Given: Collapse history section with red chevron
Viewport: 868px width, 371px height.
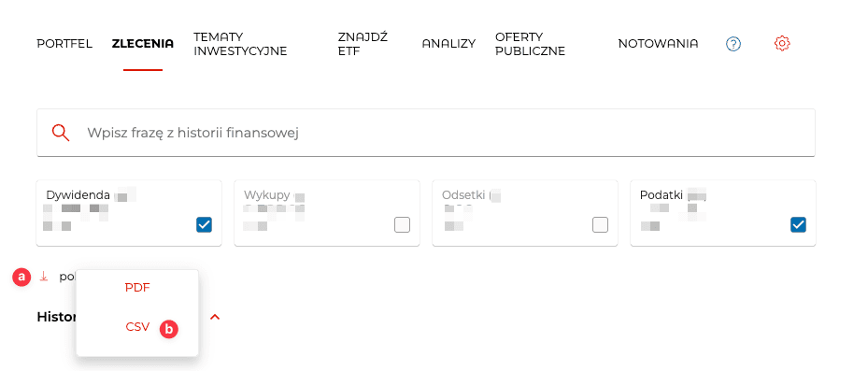Looking at the screenshot, I should pos(215,317).
